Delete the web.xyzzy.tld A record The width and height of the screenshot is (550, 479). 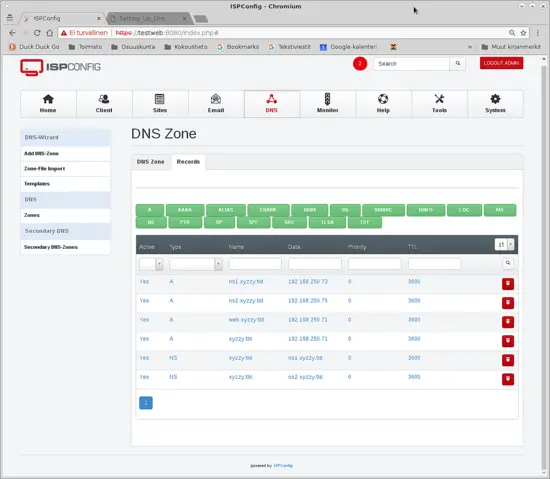pyautogui.click(x=508, y=322)
